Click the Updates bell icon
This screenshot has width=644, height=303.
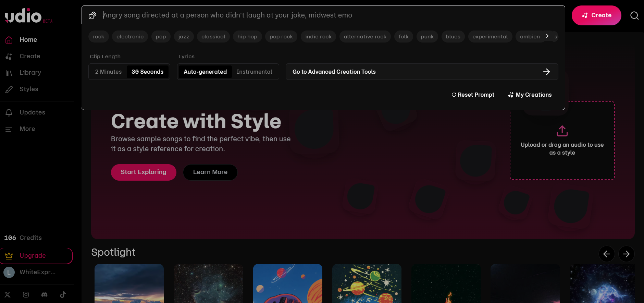(x=9, y=112)
